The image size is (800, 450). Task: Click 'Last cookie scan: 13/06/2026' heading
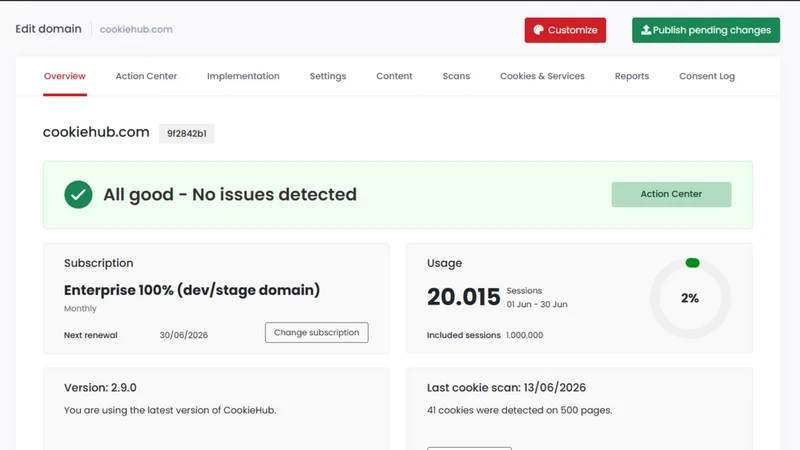click(506, 388)
